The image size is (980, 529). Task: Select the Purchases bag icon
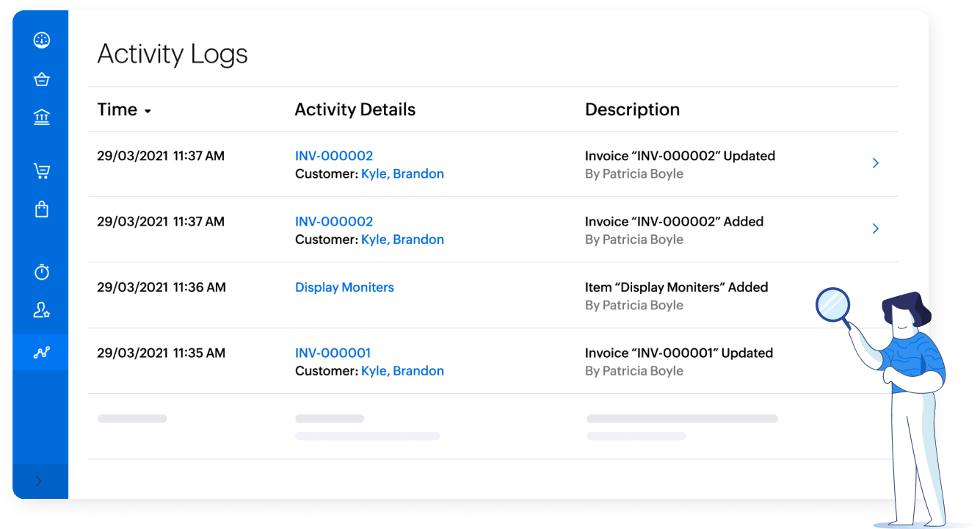[41, 209]
